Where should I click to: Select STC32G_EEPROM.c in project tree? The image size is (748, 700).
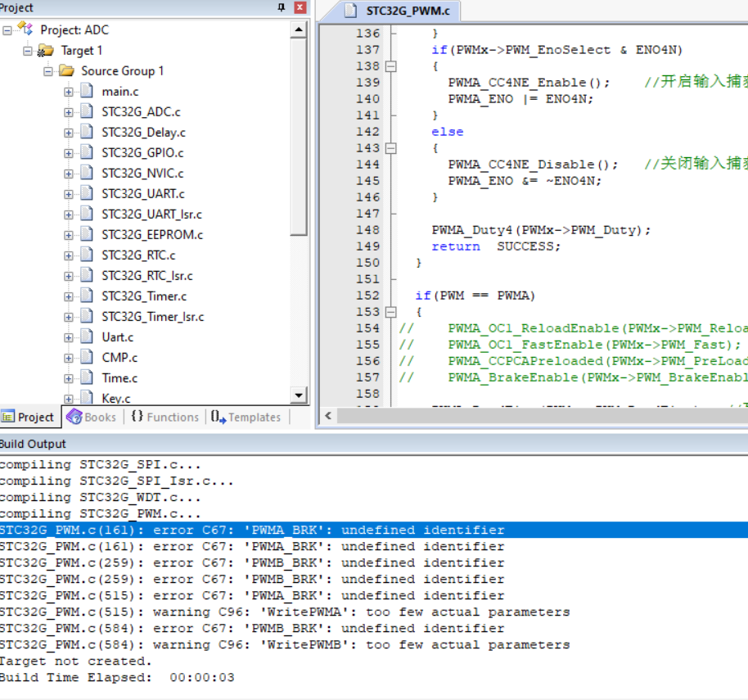point(152,235)
